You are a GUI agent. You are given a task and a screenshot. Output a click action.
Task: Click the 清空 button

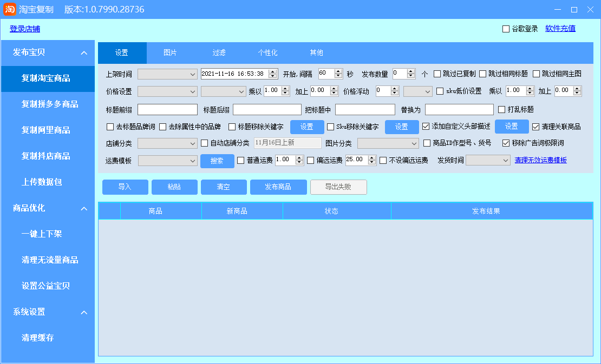(x=224, y=187)
